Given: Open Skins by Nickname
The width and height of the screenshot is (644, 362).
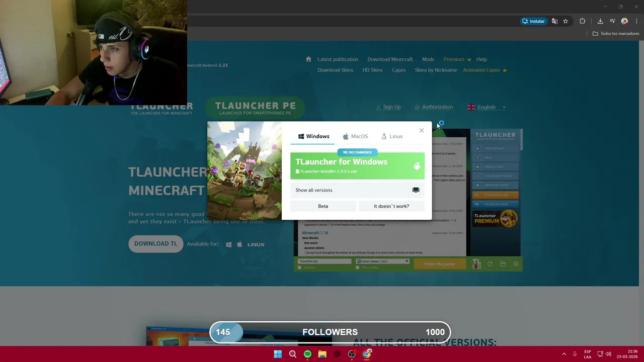Looking at the screenshot, I should [x=436, y=70].
